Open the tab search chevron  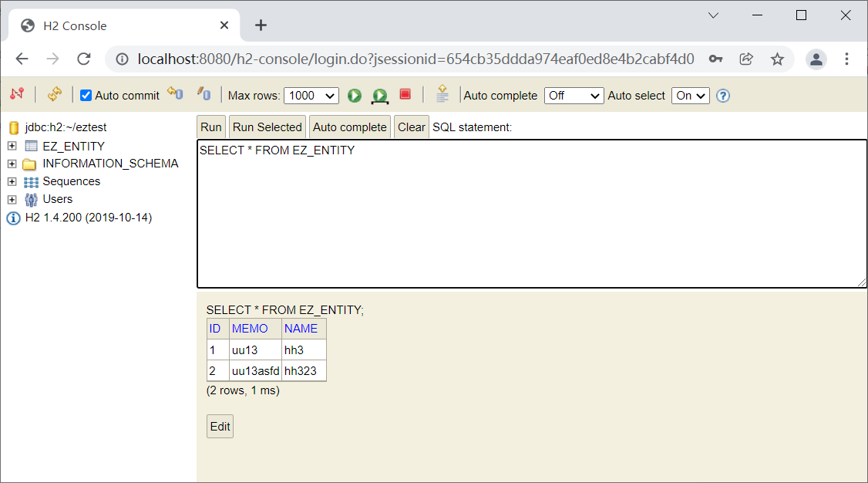[x=714, y=15]
